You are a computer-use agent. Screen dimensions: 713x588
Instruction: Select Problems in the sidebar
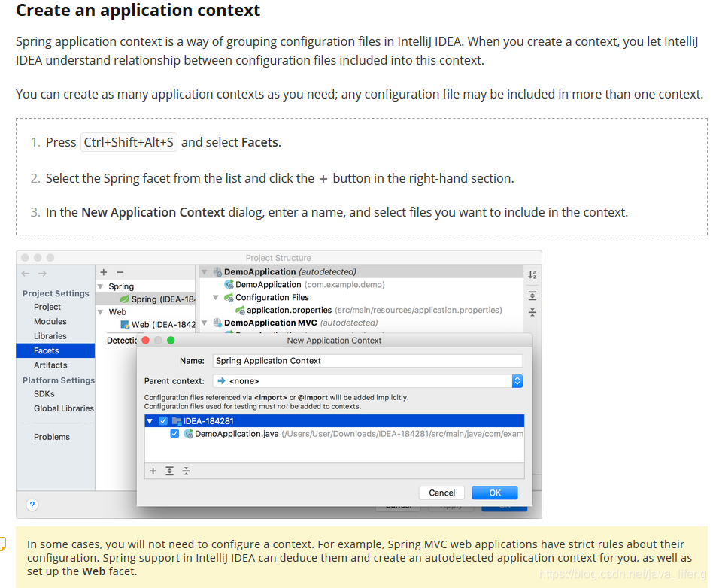point(52,437)
